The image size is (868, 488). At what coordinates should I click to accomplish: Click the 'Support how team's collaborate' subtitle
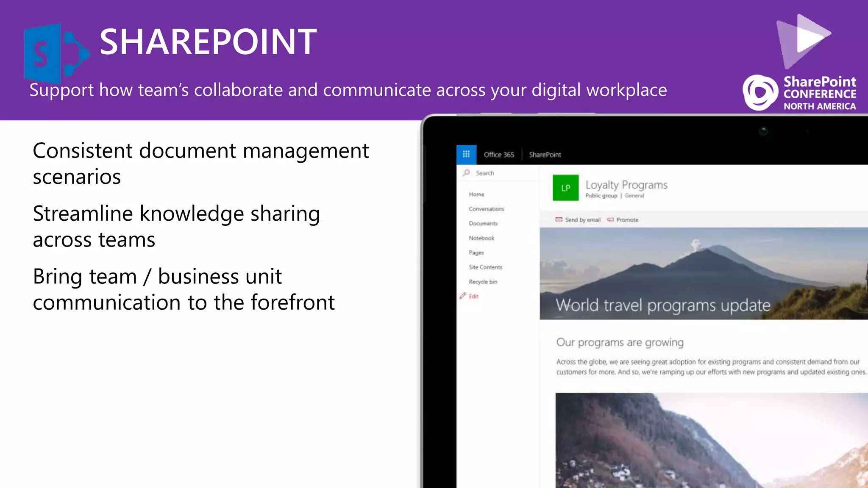(x=348, y=90)
